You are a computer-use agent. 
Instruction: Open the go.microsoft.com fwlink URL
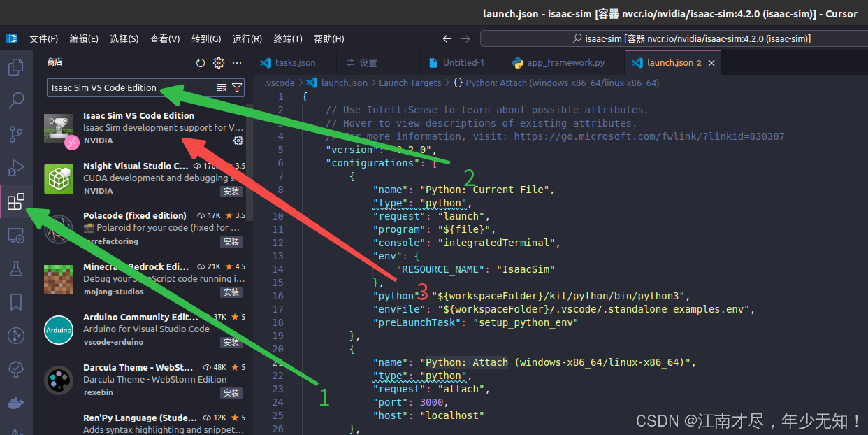pos(649,136)
